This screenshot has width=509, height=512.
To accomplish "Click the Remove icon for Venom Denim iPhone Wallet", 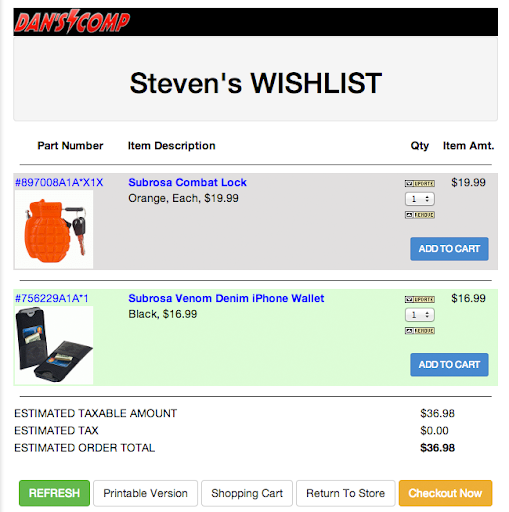I will (x=420, y=331).
